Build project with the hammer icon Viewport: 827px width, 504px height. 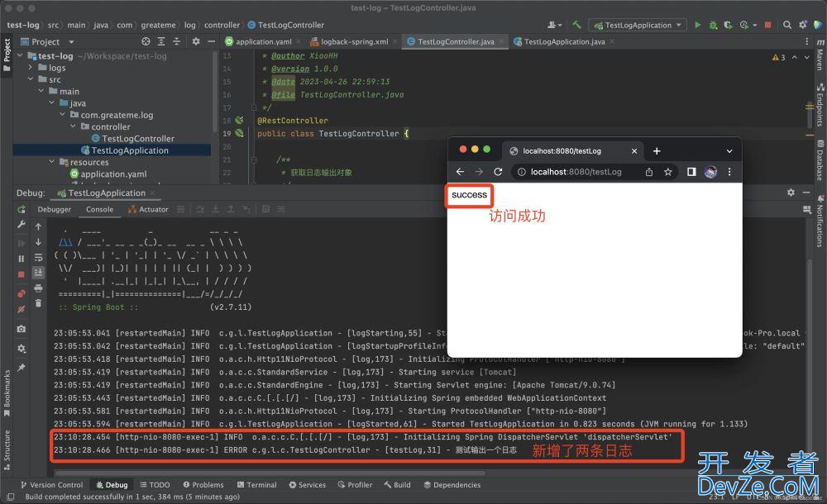tap(577, 25)
